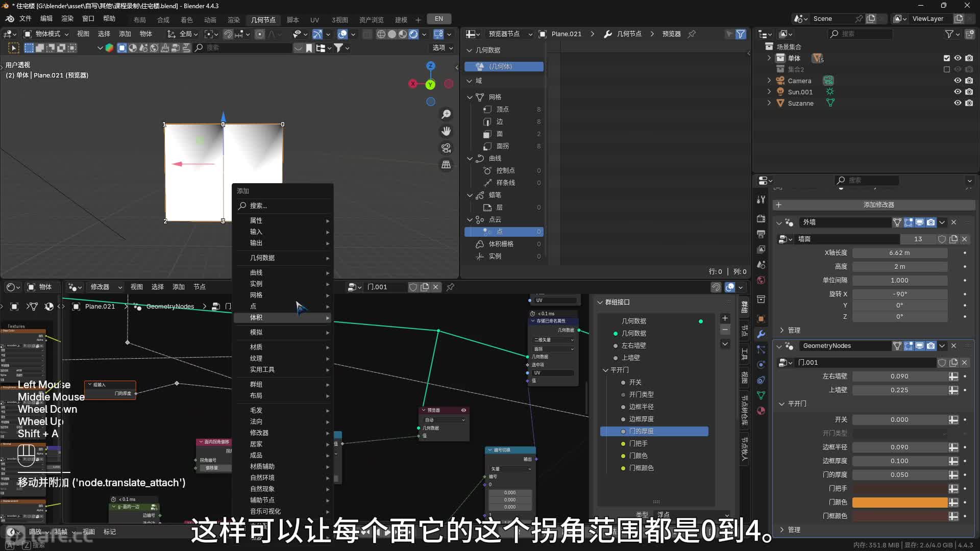Viewport: 980px width, 551px height.
Task: Open outliner filter funnel dropdown
Action: [x=952, y=34]
